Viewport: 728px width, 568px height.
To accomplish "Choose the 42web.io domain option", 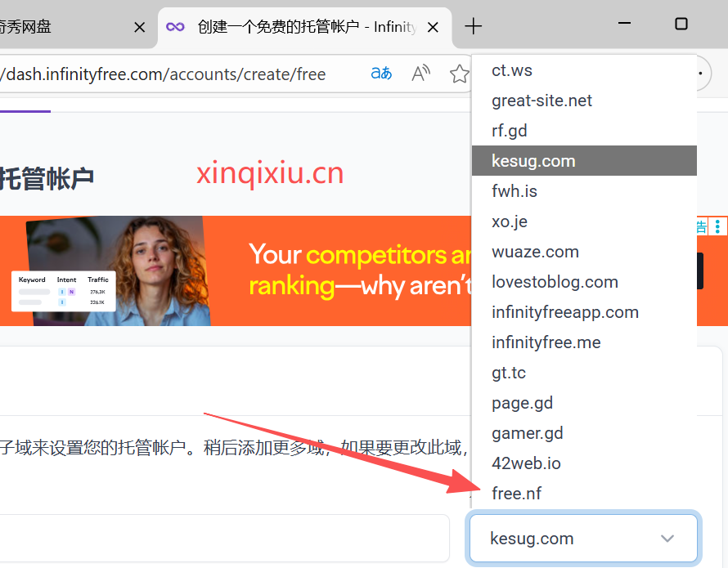I will pos(526,463).
